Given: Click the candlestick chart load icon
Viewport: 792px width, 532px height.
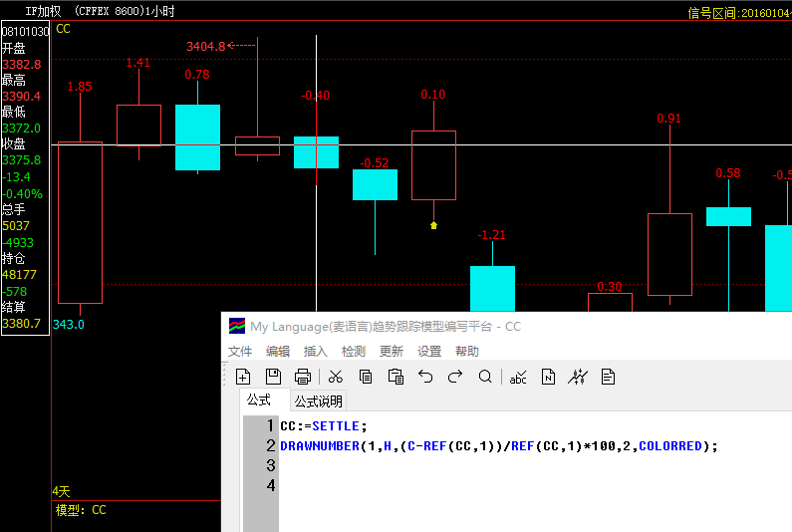Looking at the screenshot, I should click(x=578, y=377).
